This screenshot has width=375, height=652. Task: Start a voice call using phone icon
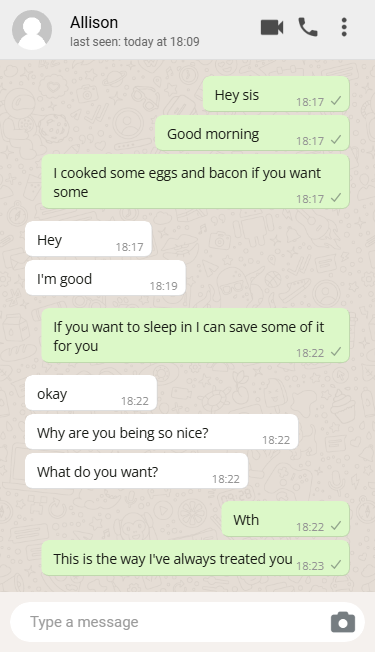pos(308,27)
